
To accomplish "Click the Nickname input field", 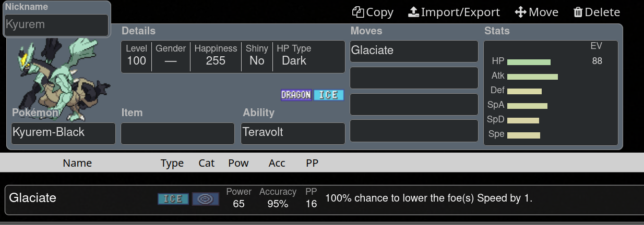I will coord(56,25).
